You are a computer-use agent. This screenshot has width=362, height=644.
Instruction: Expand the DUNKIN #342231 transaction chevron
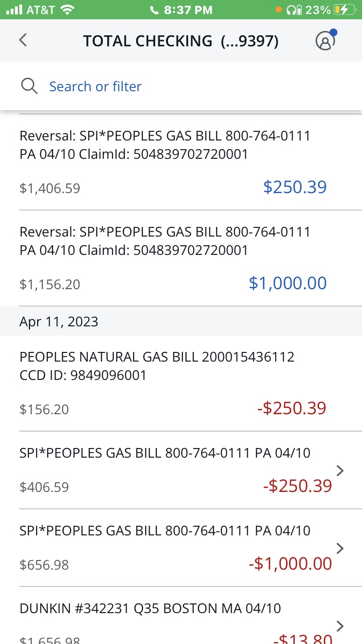click(x=340, y=626)
